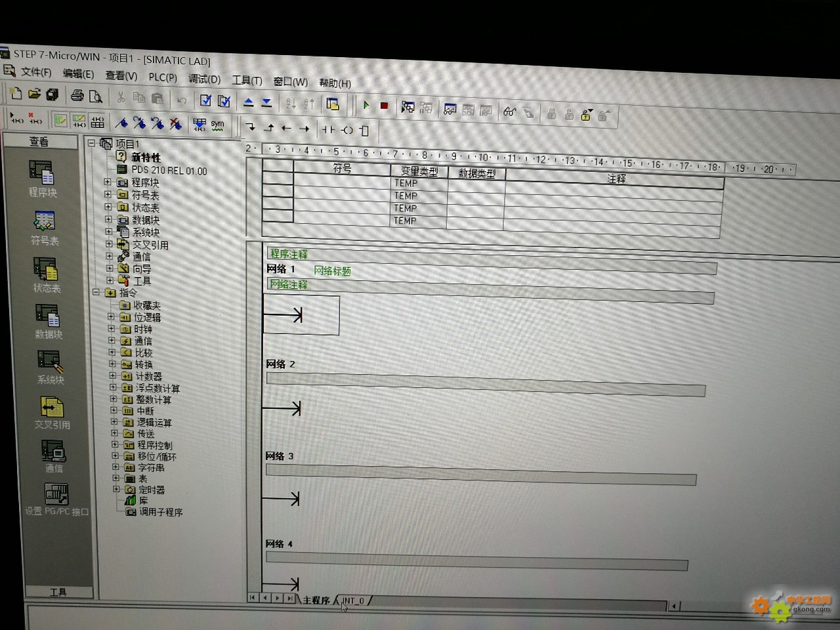
Task: Print the program with the printer icon
Action: click(77, 96)
